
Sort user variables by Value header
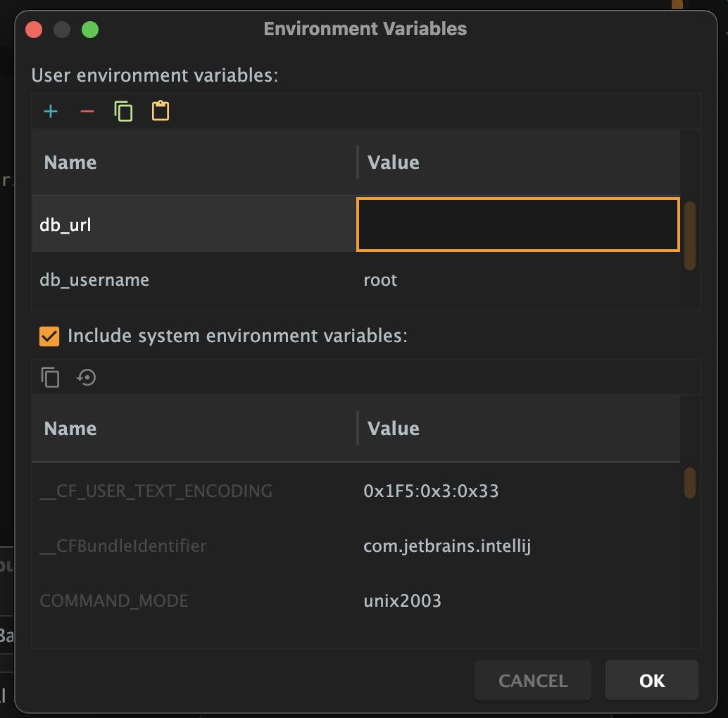pyautogui.click(x=518, y=163)
